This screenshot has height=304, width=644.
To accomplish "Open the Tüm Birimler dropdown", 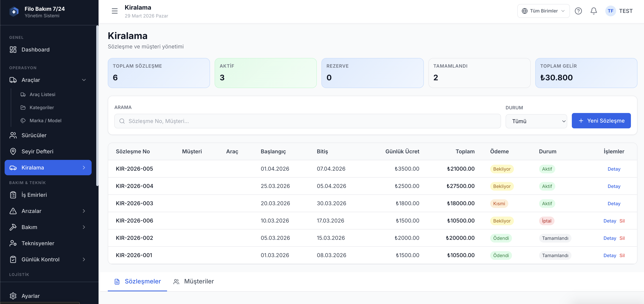I will [x=543, y=11].
